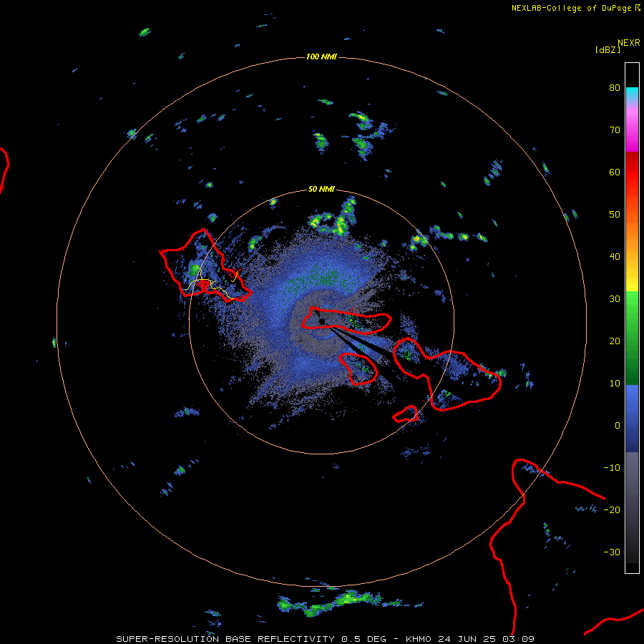
Task: Click the reflectivity color scale bar
Action: 632,318
